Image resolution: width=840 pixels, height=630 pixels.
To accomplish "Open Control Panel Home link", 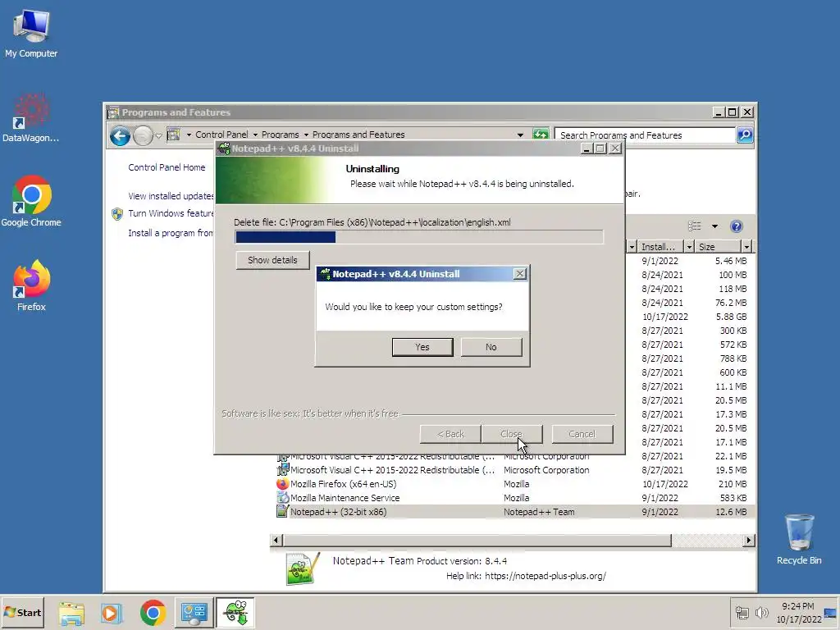I will pyautogui.click(x=167, y=167).
